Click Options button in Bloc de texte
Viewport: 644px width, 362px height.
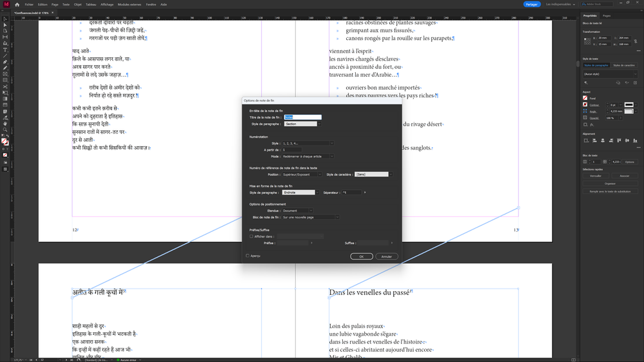630,162
